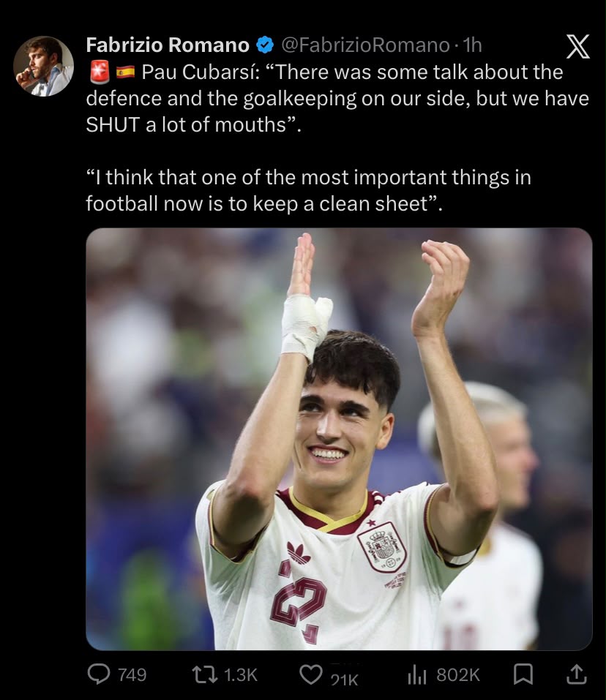
Task: Click the red siren emoji
Action: [100, 72]
